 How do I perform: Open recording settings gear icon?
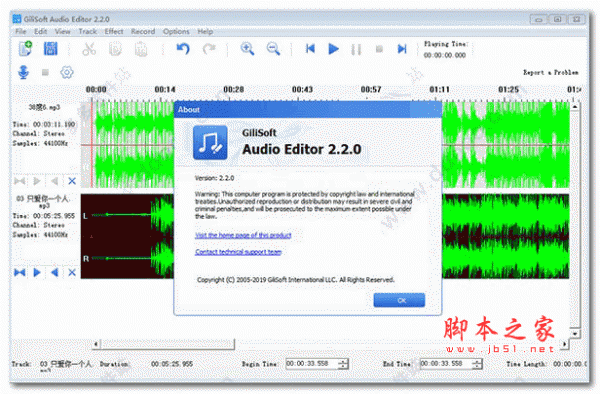tap(67, 72)
